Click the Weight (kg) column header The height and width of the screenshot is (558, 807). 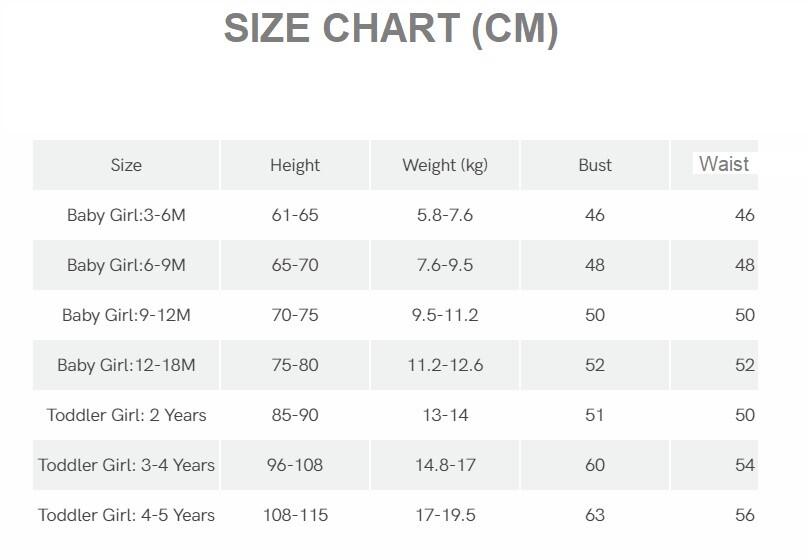pyautogui.click(x=445, y=165)
